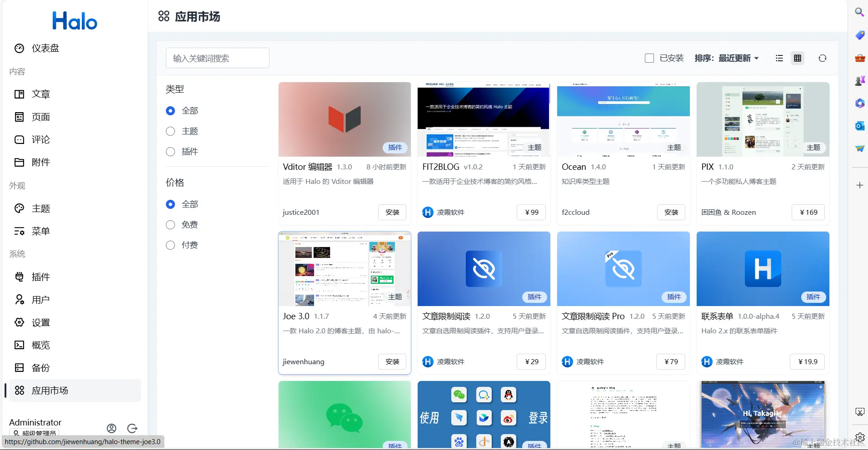The image size is (868, 450).
Task: Go to 备份 sidebar menu item
Action: click(x=75, y=368)
